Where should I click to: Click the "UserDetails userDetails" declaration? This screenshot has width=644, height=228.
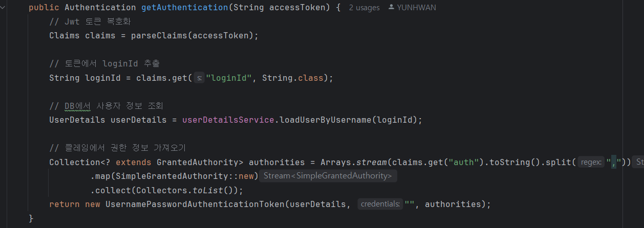pyautogui.click(x=108, y=120)
